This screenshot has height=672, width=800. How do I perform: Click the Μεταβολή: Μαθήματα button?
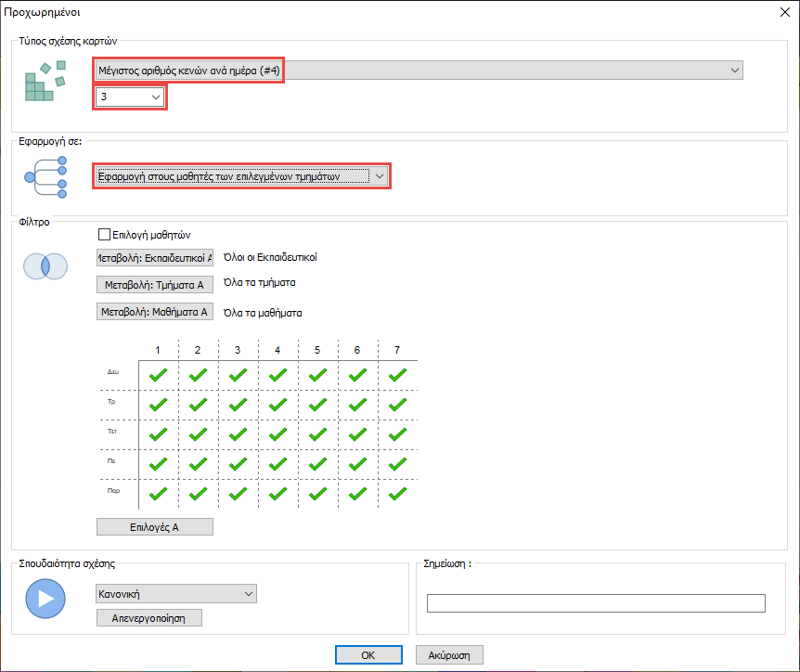pyautogui.click(x=155, y=312)
